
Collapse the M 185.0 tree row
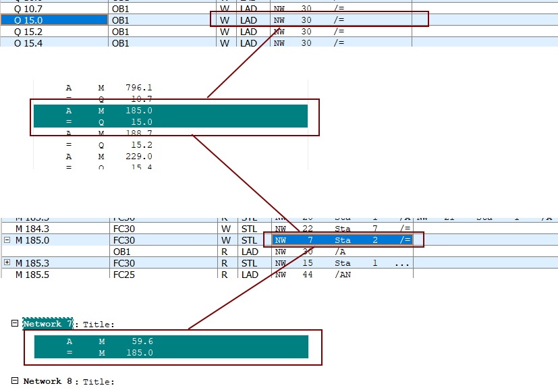pyautogui.click(x=7, y=240)
